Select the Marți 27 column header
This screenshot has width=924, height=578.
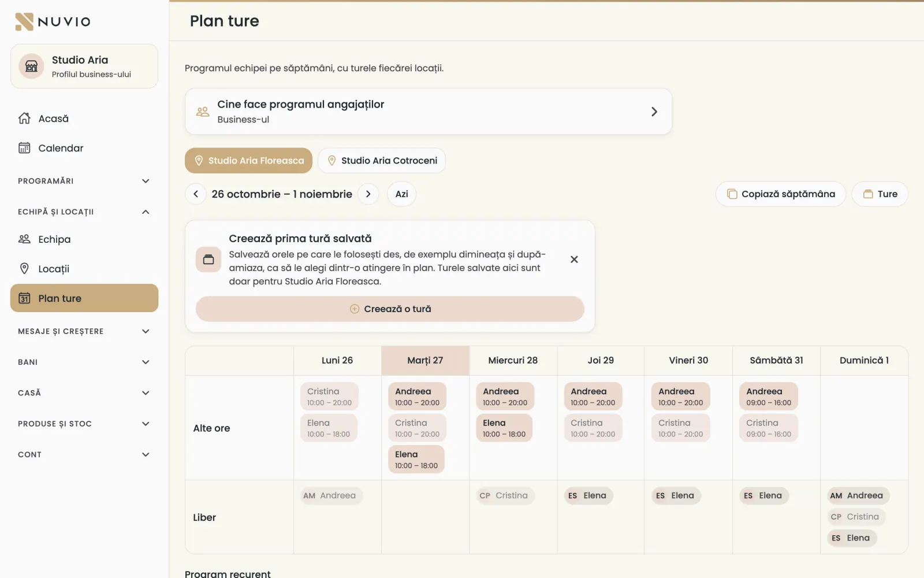(x=425, y=361)
